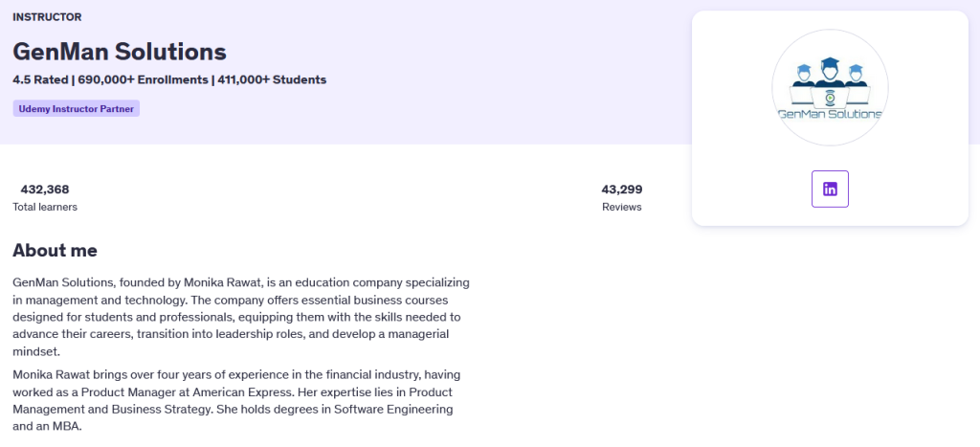Click the About me heading
This screenshot has height=447, width=980.
[x=55, y=251]
